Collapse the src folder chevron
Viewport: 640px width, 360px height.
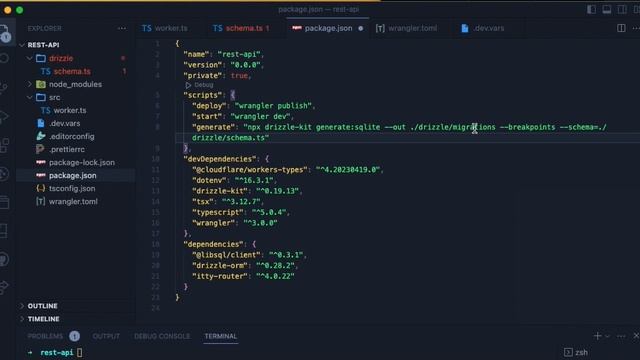pyautogui.click(x=29, y=98)
